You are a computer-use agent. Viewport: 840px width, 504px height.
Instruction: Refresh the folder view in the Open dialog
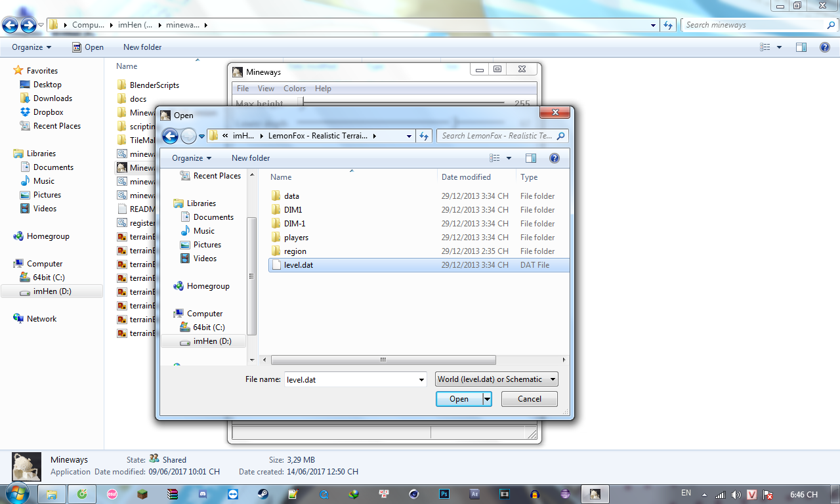click(424, 136)
